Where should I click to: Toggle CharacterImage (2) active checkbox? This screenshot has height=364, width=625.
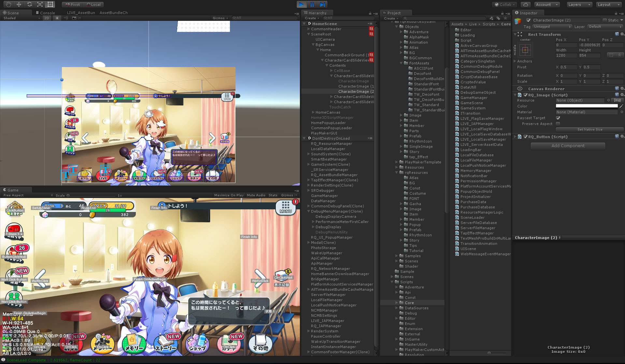pyautogui.click(x=528, y=20)
